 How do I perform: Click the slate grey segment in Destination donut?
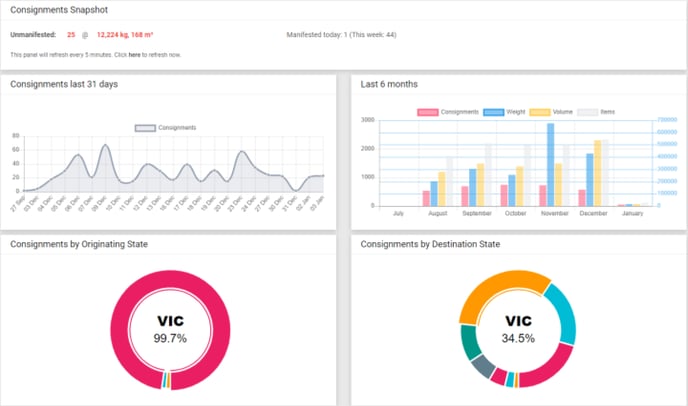(x=484, y=366)
